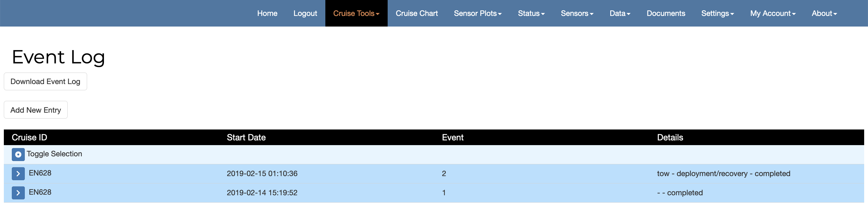The height and width of the screenshot is (210, 868).
Task: Download the event log
Action: pyautogui.click(x=45, y=81)
